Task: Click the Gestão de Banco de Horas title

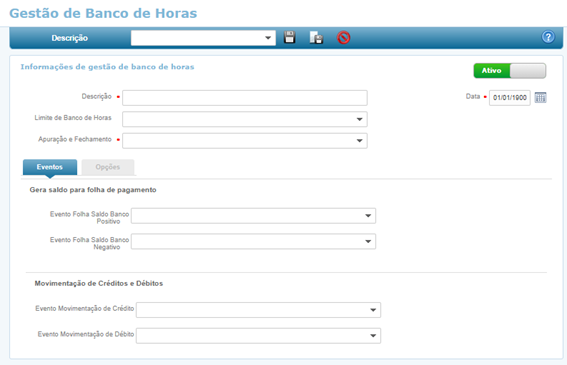Action: [103, 13]
